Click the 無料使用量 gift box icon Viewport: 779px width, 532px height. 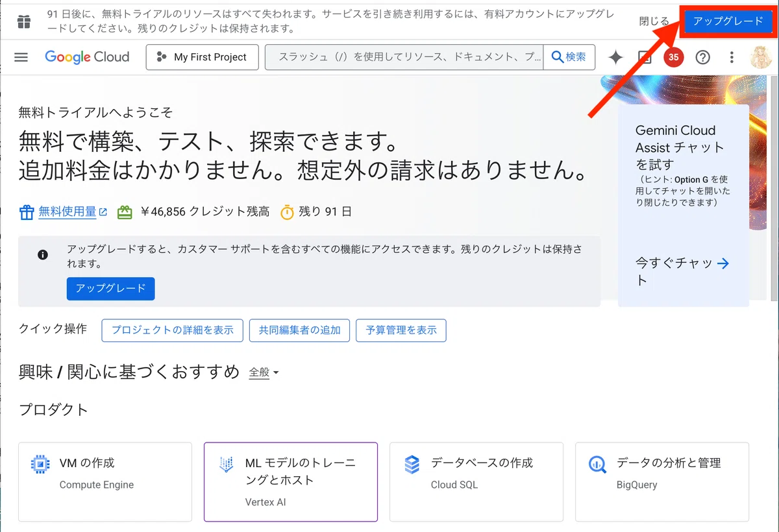click(27, 212)
